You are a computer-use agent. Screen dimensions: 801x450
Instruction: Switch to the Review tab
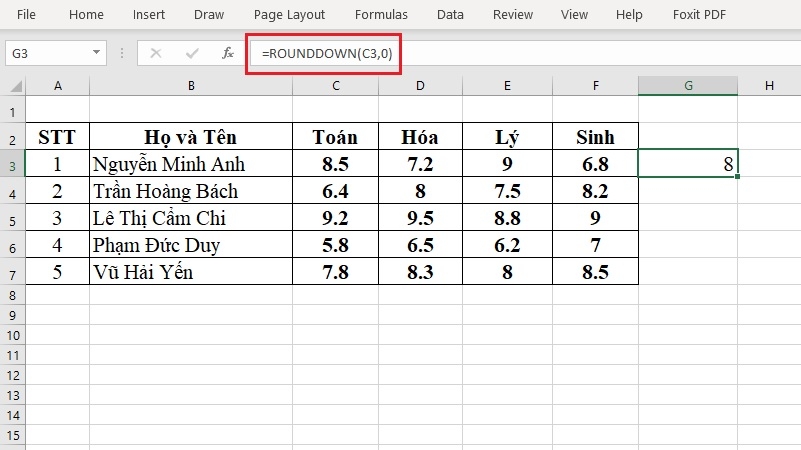coord(512,14)
